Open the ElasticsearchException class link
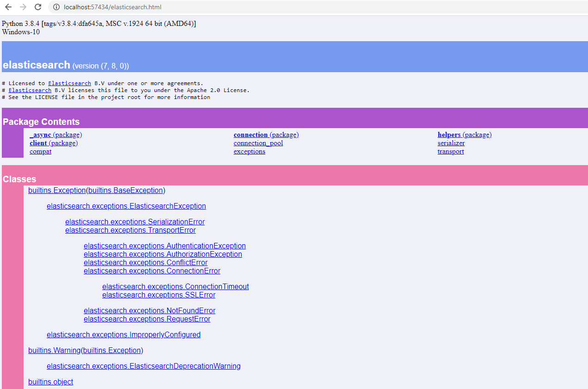The image size is (588, 389). pyautogui.click(x=126, y=206)
